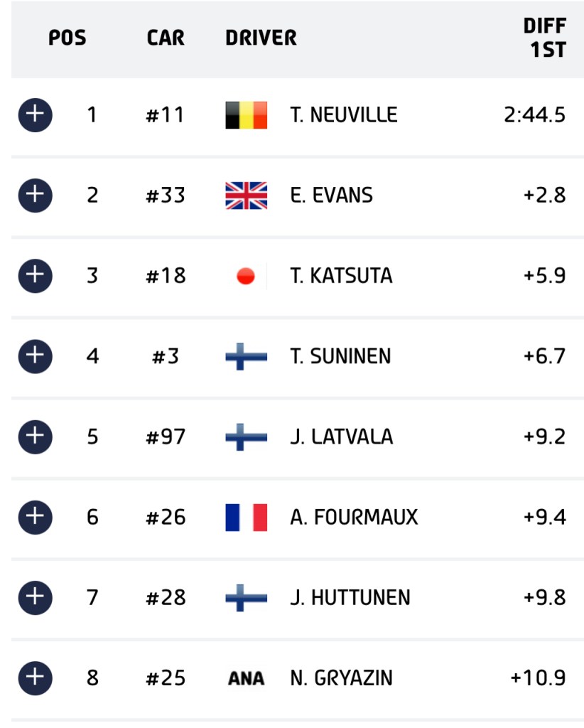Open T. Suninen details with plus icon
This screenshot has width=584, height=728.
[x=36, y=356]
